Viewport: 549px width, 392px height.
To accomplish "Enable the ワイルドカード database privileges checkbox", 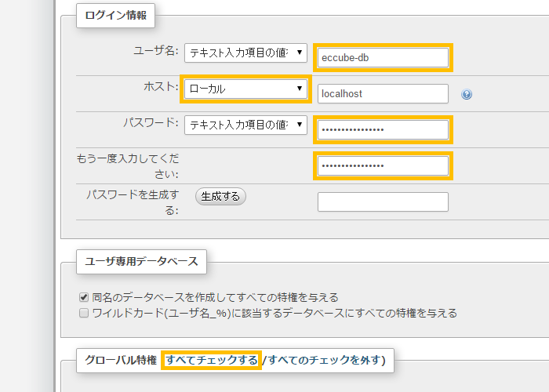I will pos(84,313).
